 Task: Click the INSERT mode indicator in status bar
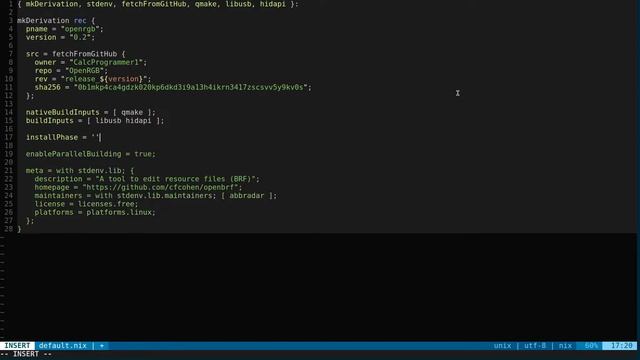point(17,346)
